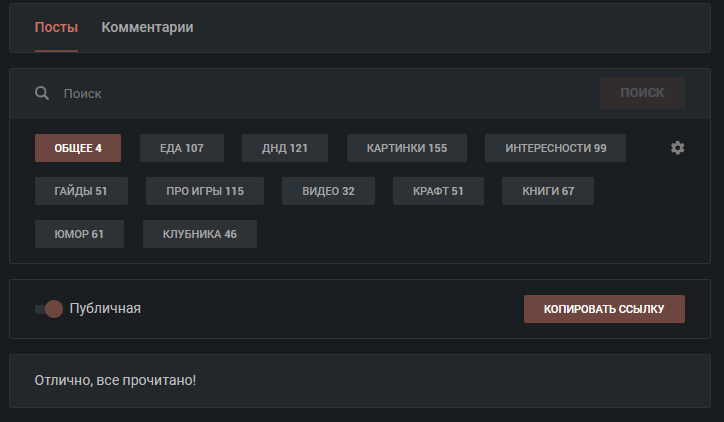Switch to the Посты tab
Viewport: 724px width, 422px height.
point(56,27)
